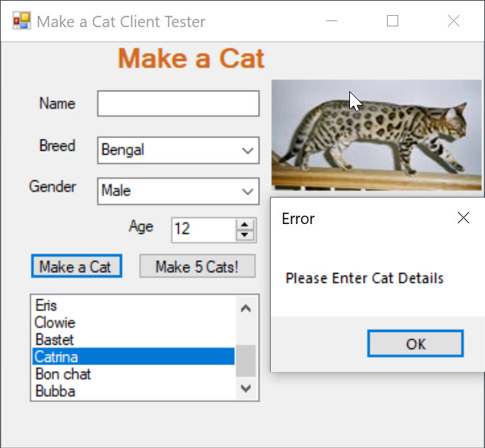Click the Make 5 Cats! button
Image resolution: width=485 pixels, height=448 pixels.
tap(198, 266)
